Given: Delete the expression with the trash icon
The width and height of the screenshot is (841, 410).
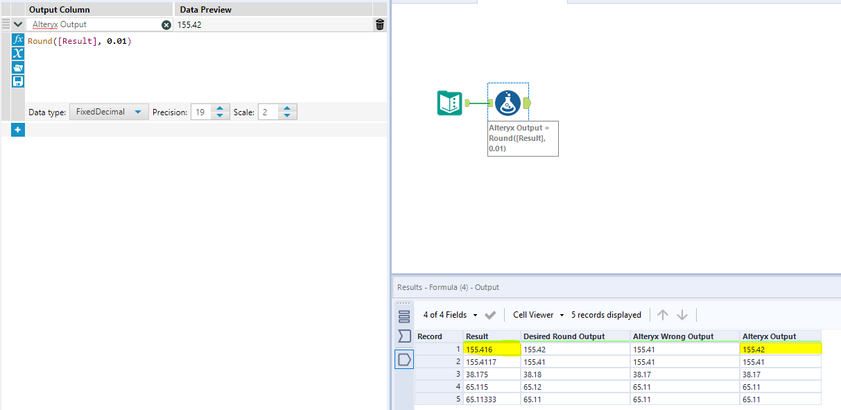Looking at the screenshot, I should pos(380,25).
